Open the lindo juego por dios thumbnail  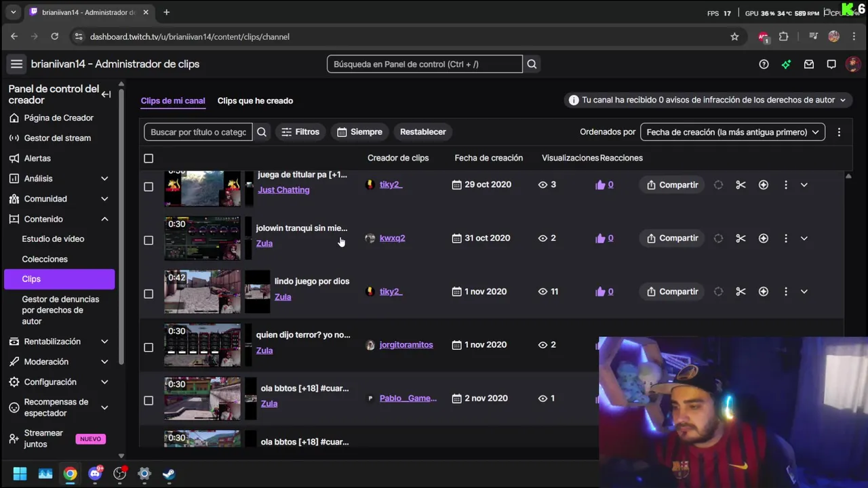tap(202, 291)
